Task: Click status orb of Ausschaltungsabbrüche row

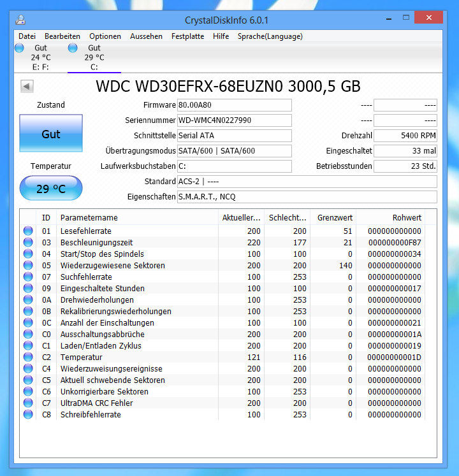Action: [x=28, y=334]
